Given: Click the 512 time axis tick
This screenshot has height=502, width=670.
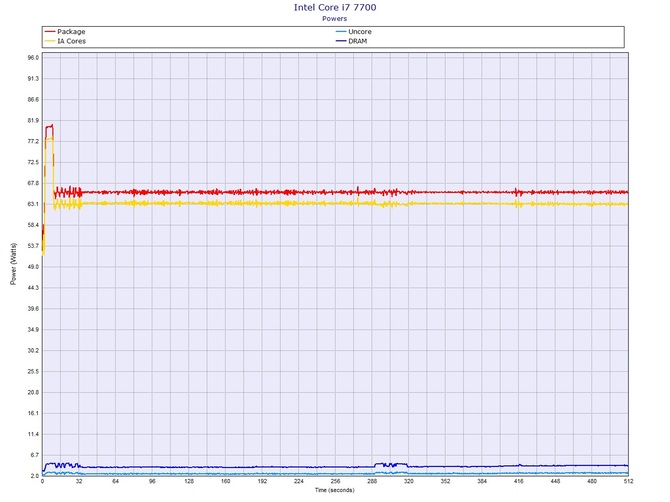Looking at the screenshot, I should tap(628, 481).
